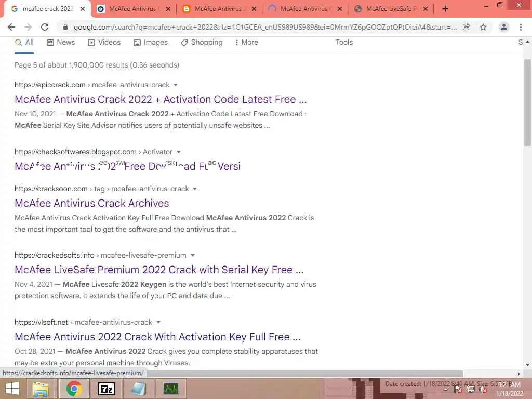Switch to the Images search tab

coord(151,43)
